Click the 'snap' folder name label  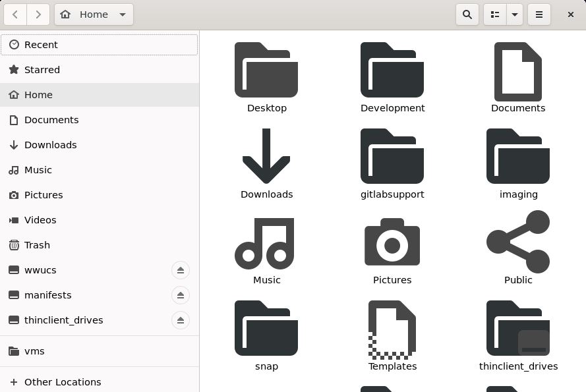266,366
